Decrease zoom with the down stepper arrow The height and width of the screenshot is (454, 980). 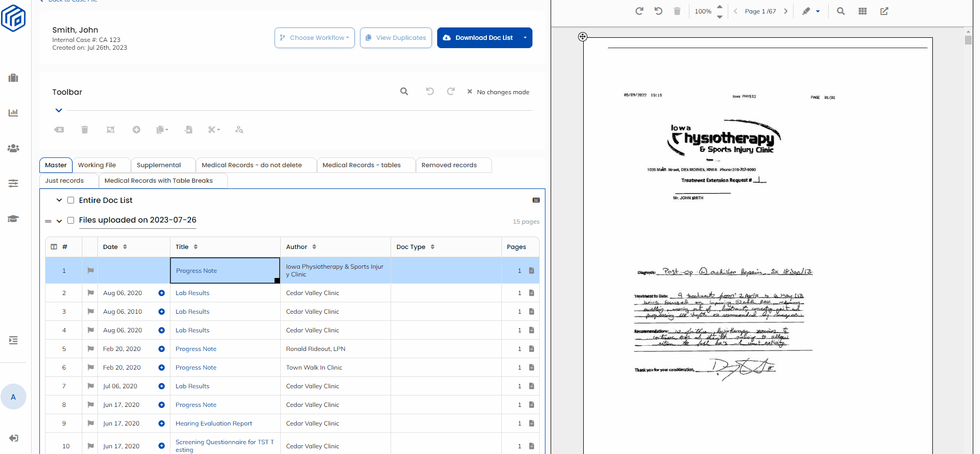coord(719,17)
